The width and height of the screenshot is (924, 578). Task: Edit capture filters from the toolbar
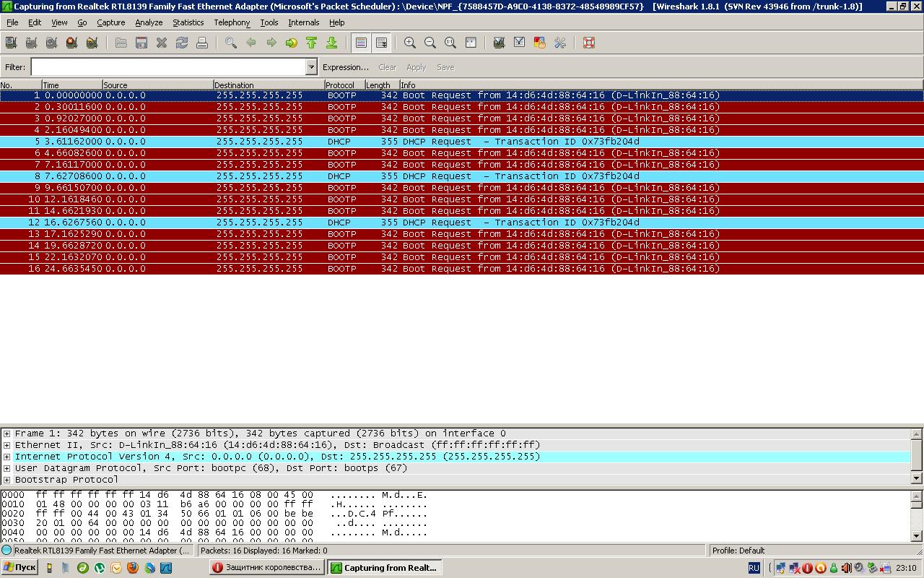point(499,43)
